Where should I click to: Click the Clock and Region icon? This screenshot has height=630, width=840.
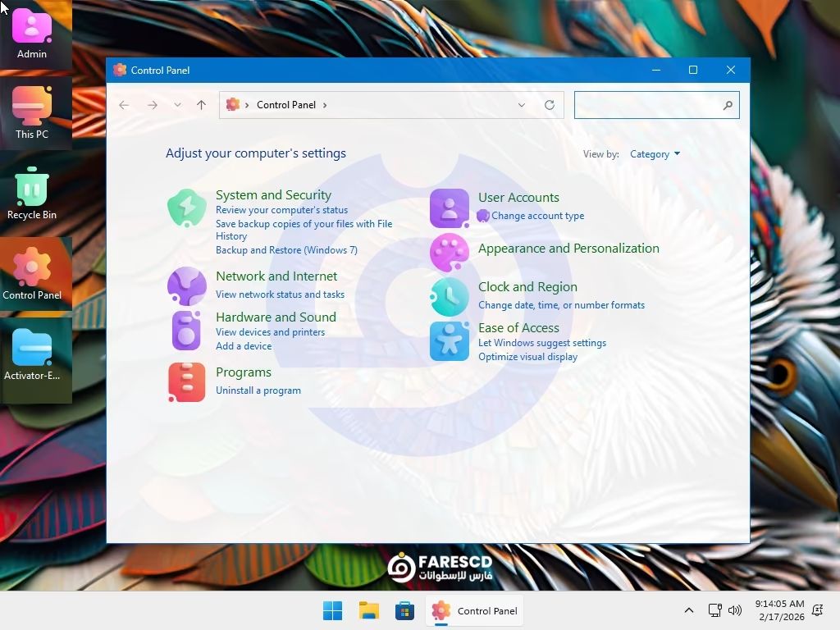point(450,296)
